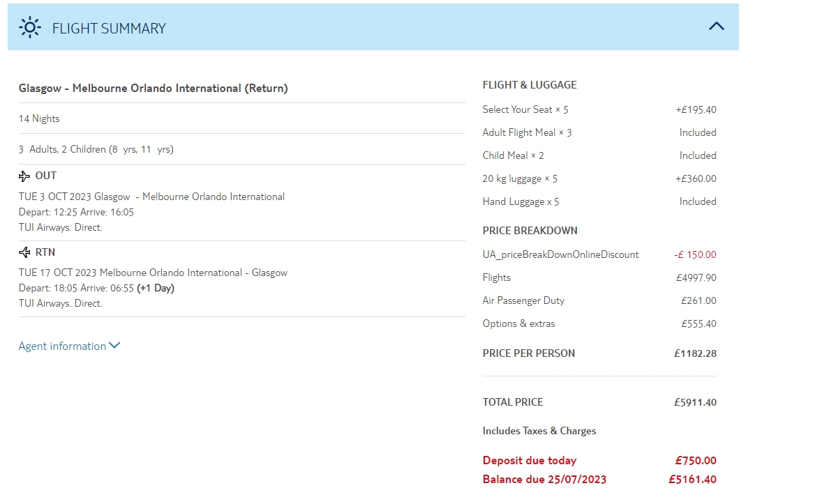
Task: Collapse the Flight Summary panel using the chevron
Action: click(716, 26)
